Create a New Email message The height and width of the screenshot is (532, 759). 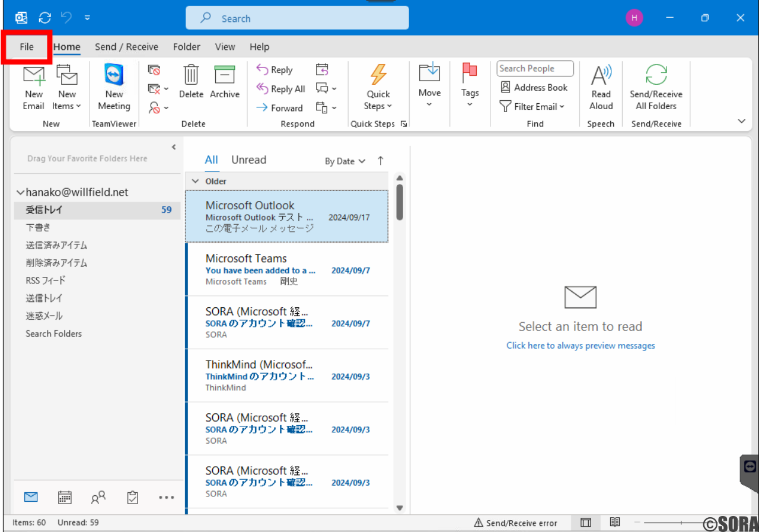(x=33, y=88)
